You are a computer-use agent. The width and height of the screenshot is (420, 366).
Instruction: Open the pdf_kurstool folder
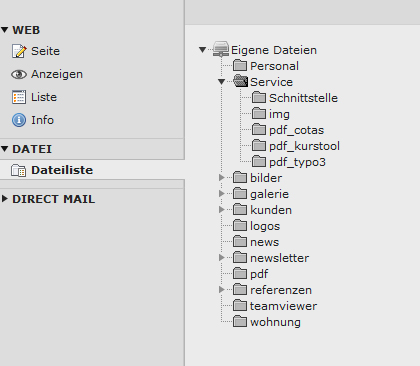click(x=304, y=146)
